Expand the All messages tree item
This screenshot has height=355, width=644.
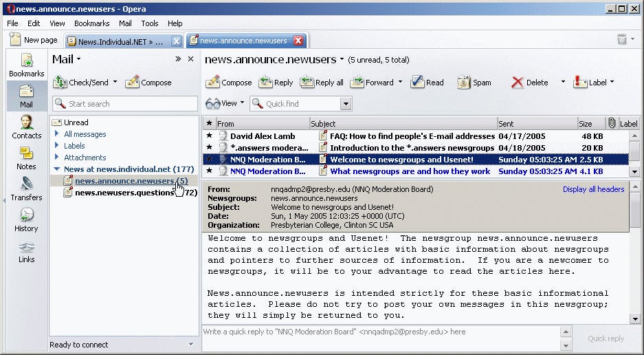coord(58,134)
